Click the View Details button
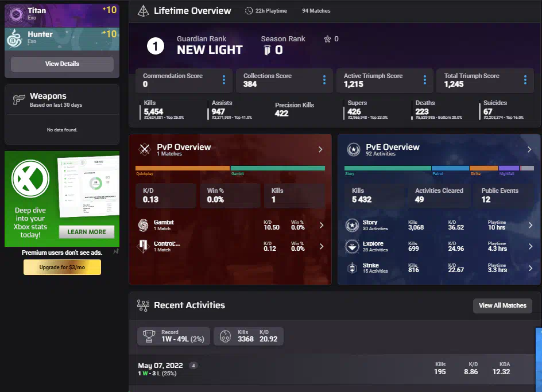The image size is (542, 392). pos(62,64)
